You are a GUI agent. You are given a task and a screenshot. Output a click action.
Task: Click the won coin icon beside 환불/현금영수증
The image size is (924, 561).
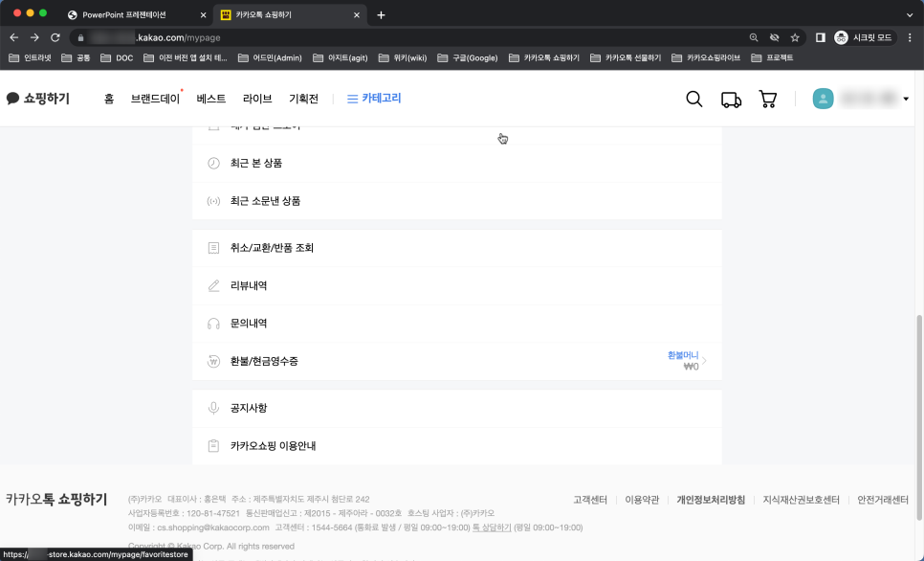click(x=213, y=362)
